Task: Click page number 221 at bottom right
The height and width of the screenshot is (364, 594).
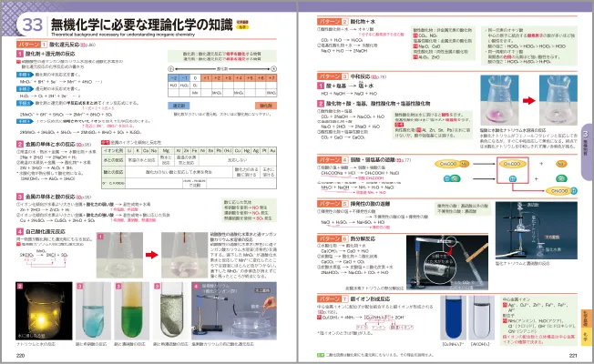Action: coord(572,358)
